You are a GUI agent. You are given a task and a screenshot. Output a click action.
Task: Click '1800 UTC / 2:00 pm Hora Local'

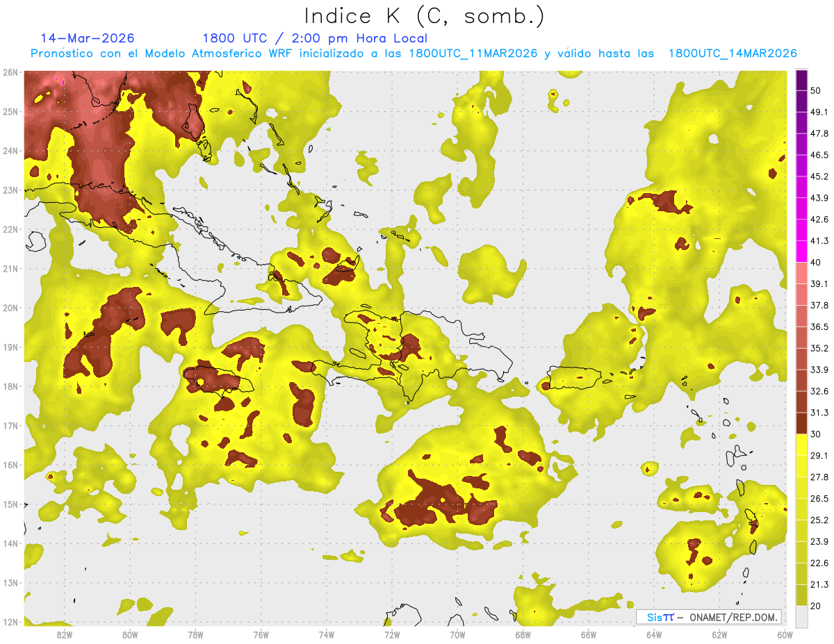point(315,39)
